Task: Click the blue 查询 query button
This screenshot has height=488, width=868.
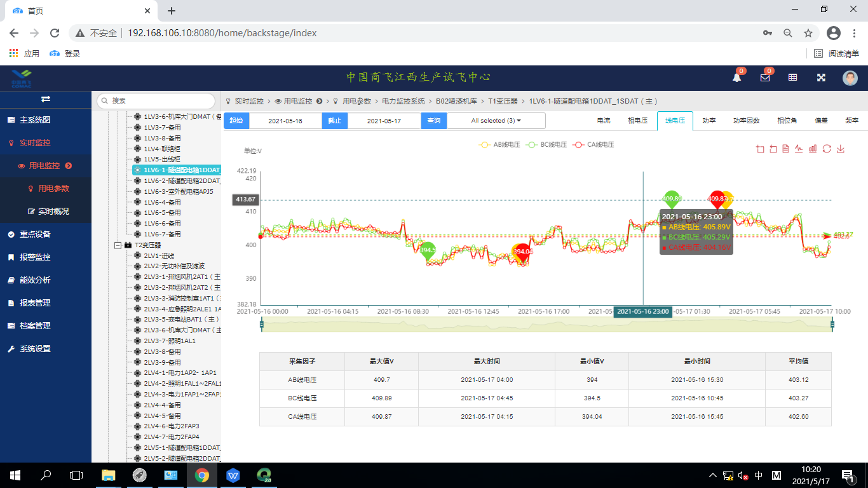Action: [x=433, y=121]
